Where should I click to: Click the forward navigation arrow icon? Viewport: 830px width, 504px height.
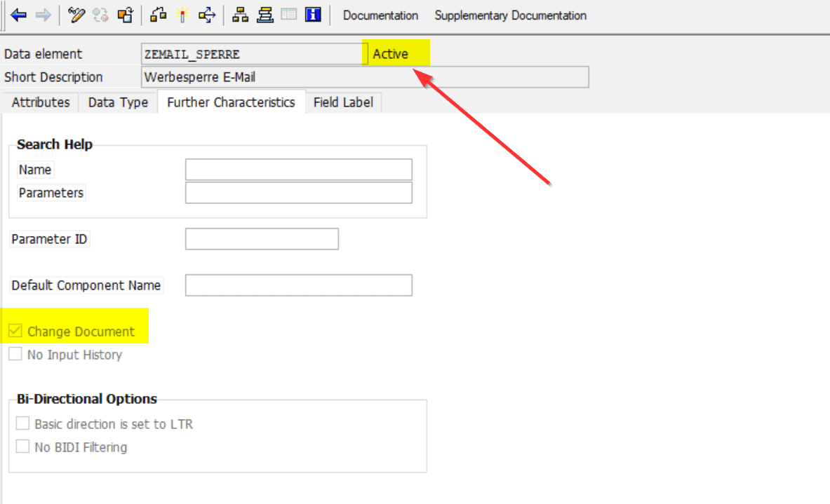coord(40,14)
